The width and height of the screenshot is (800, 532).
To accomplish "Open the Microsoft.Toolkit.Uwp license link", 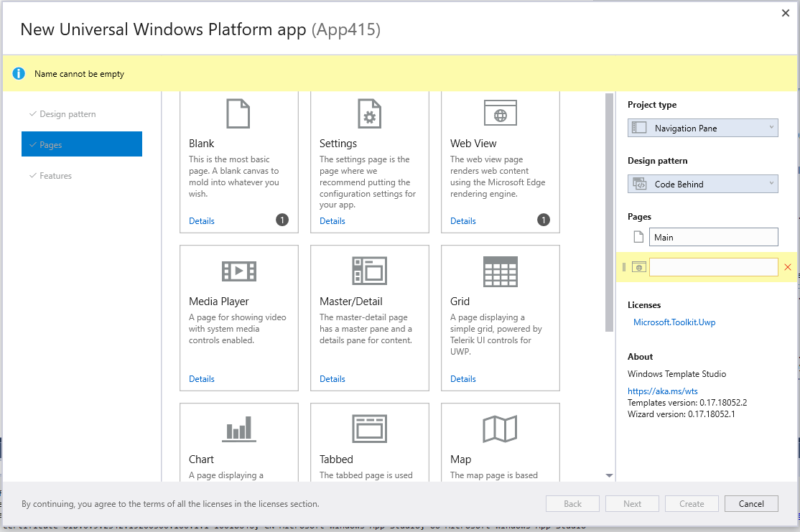I will 674,322.
